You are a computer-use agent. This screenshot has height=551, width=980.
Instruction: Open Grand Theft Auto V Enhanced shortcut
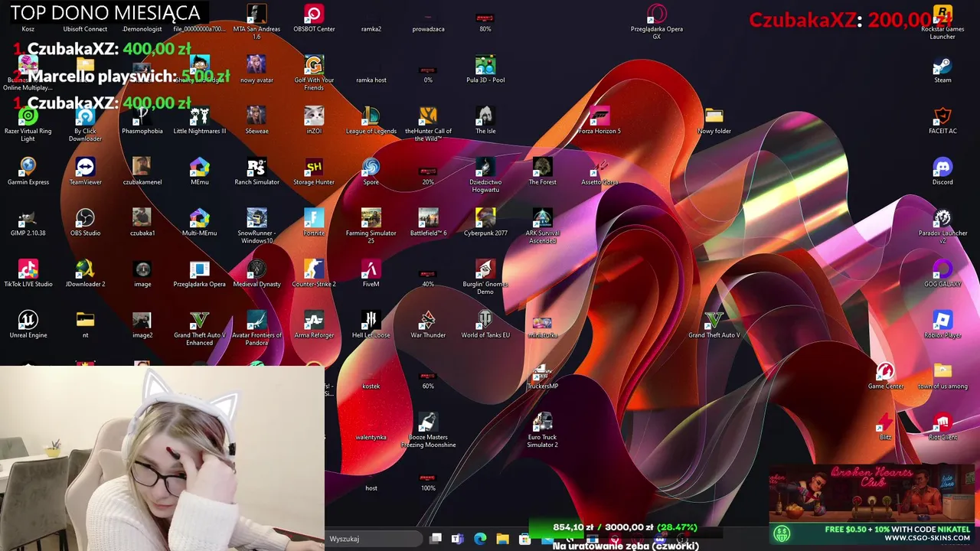click(199, 321)
